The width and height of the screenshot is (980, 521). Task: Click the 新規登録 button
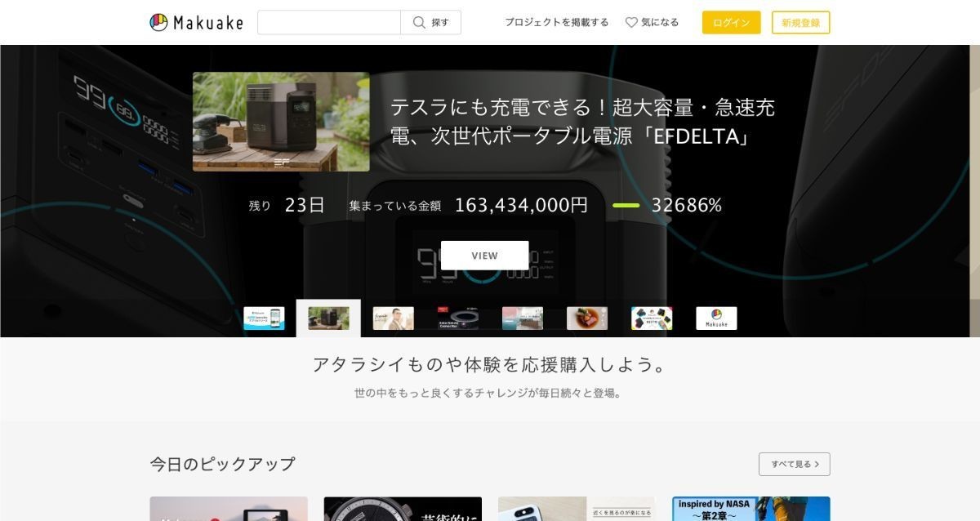point(801,22)
